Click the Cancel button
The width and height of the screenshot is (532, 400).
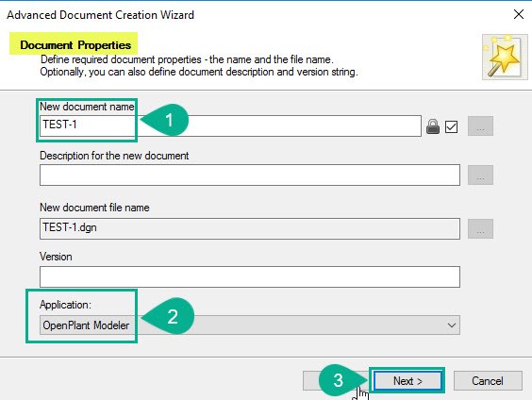coord(488,381)
